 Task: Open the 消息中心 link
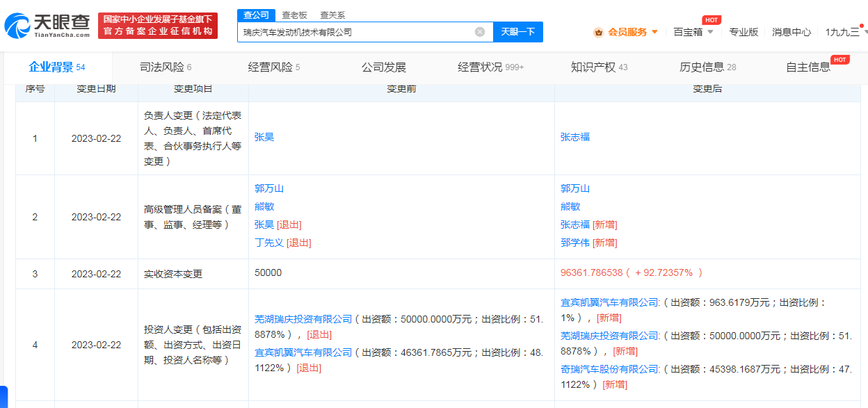(x=791, y=32)
